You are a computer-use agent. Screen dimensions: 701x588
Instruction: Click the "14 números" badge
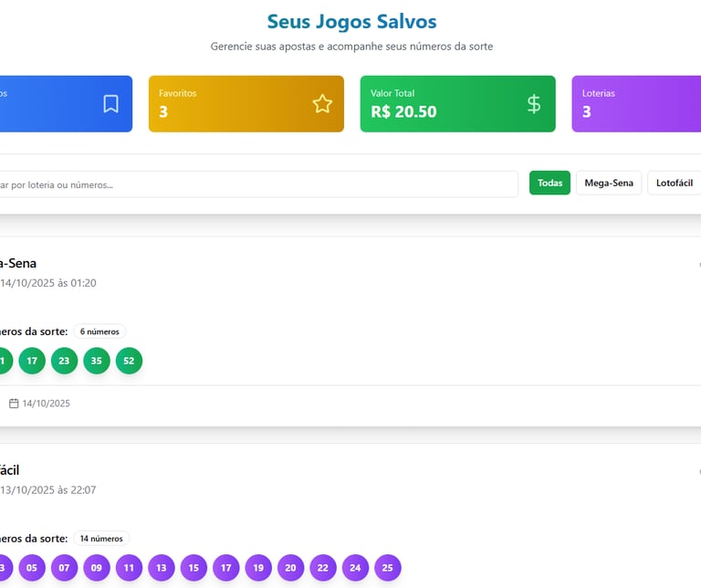101,539
